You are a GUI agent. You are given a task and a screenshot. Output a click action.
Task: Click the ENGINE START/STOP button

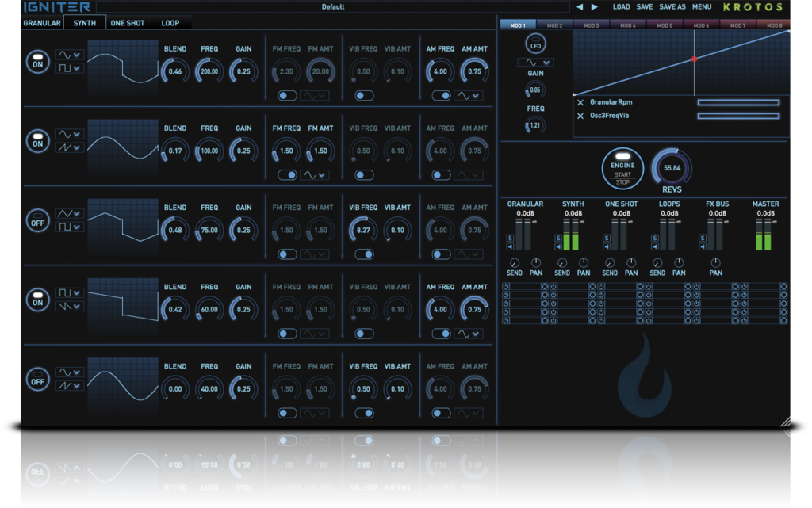(x=622, y=169)
